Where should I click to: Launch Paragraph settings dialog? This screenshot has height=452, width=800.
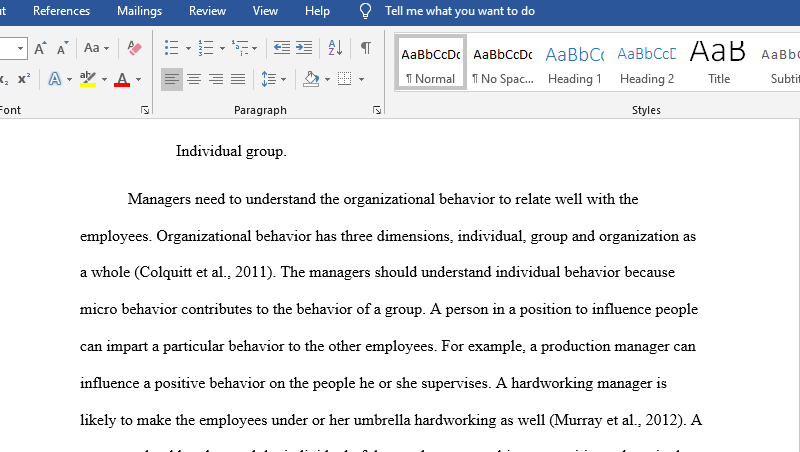click(377, 110)
